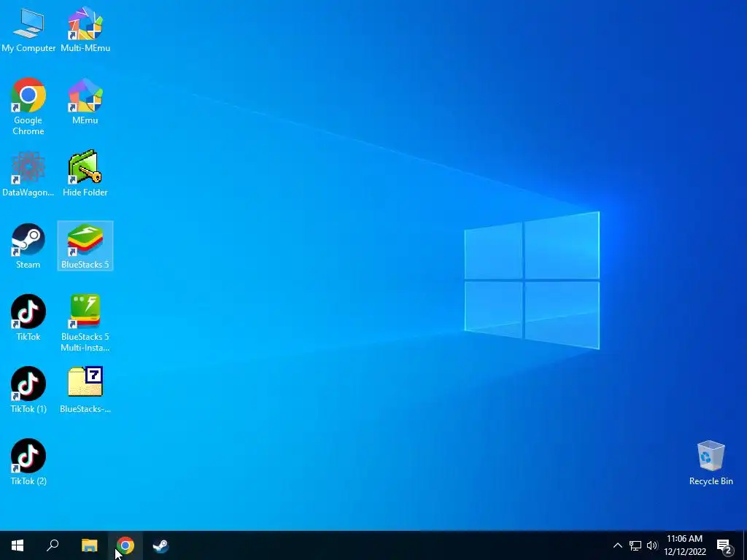
Task: Open File Explorer from the taskbar
Action: pos(89,545)
